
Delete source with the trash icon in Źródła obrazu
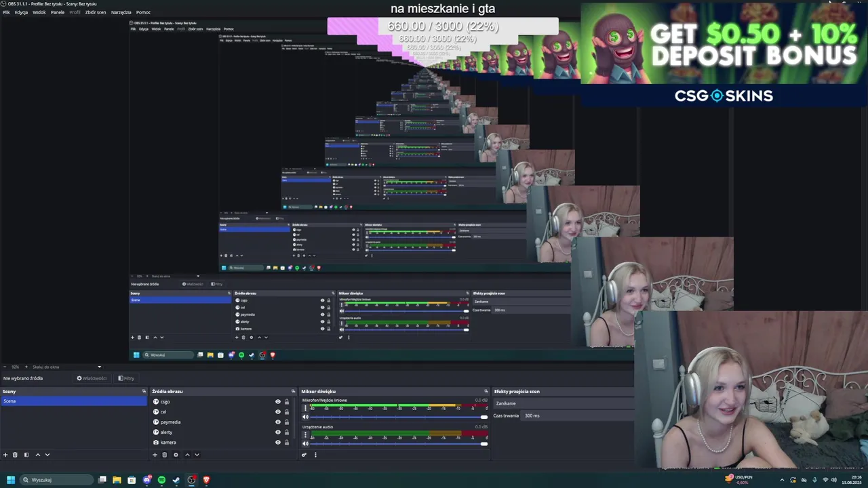(x=164, y=455)
